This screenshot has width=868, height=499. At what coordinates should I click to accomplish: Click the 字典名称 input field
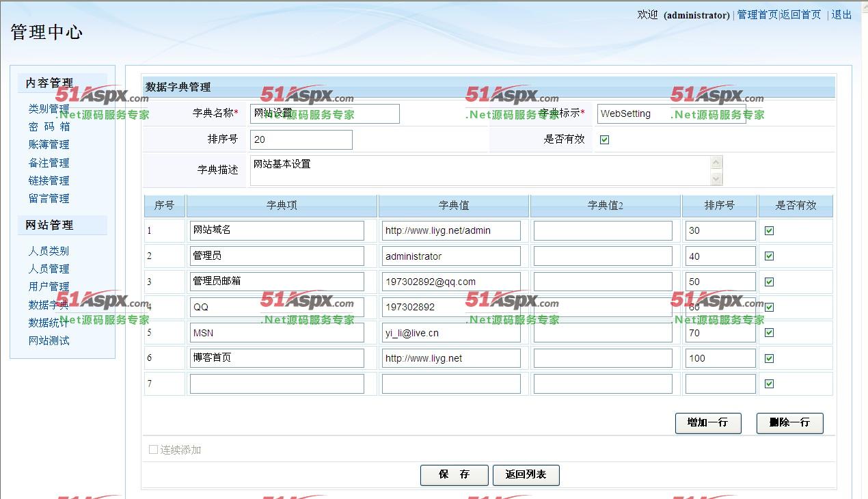point(325,114)
